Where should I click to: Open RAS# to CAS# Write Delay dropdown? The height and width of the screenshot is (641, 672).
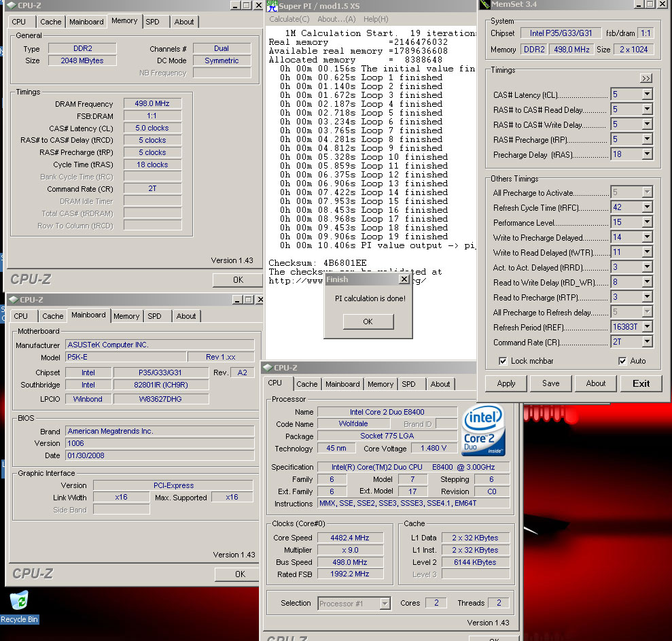pos(647,124)
